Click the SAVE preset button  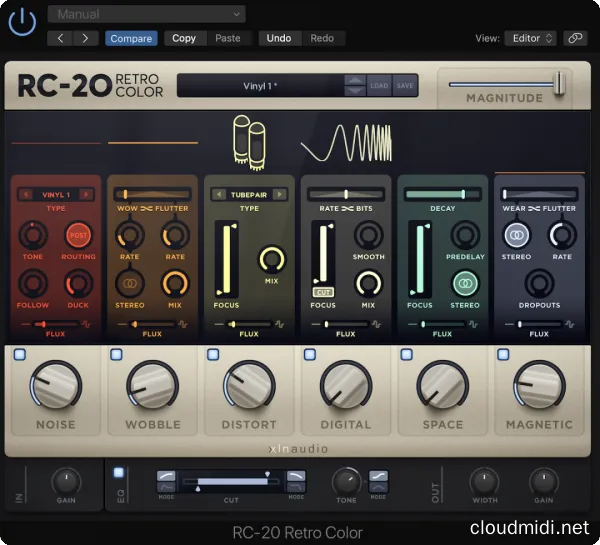(x=404, y=86)
